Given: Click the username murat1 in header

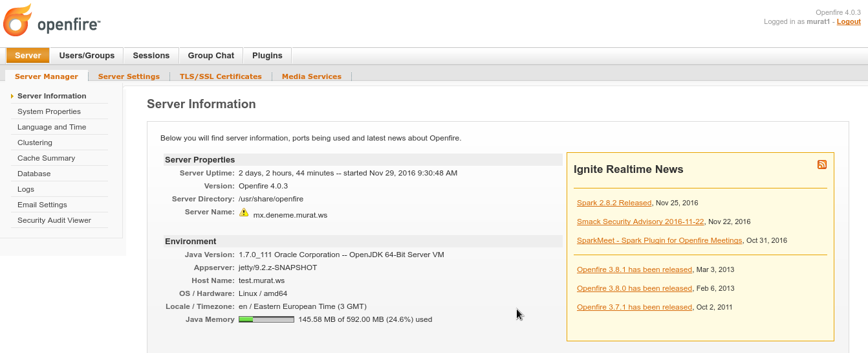Looking at the screenshot, I should click(x=818, y=21).
